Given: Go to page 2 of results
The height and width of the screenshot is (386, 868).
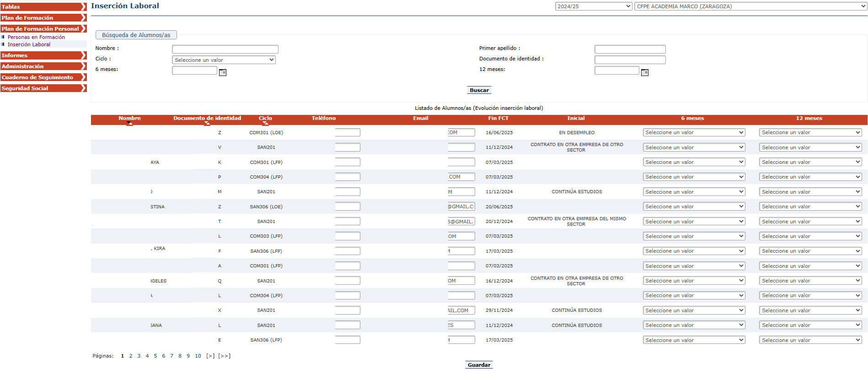Looking at the screenshot, I should point(131,356).
